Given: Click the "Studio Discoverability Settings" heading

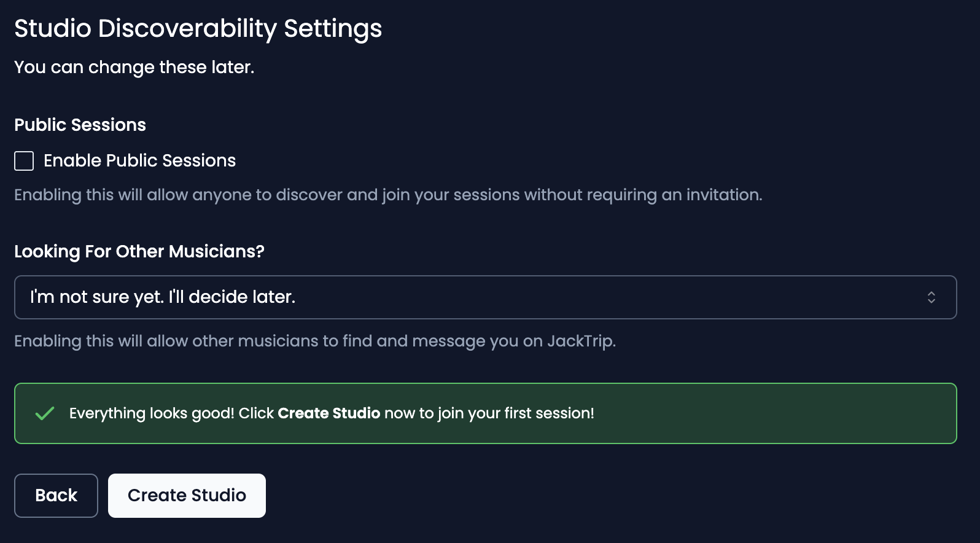Looking at the screenshot, I should pyautogui.click(x=198, y=28).
